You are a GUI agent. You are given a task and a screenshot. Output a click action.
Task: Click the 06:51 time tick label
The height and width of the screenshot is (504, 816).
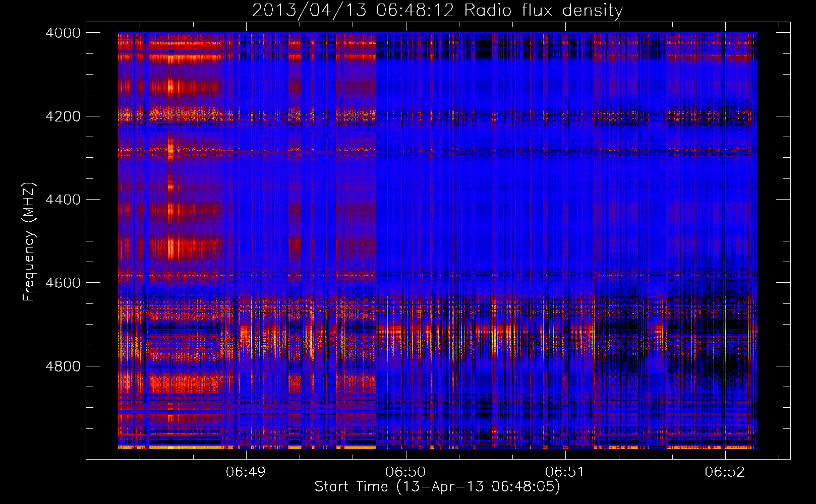(x=565, y=472)
